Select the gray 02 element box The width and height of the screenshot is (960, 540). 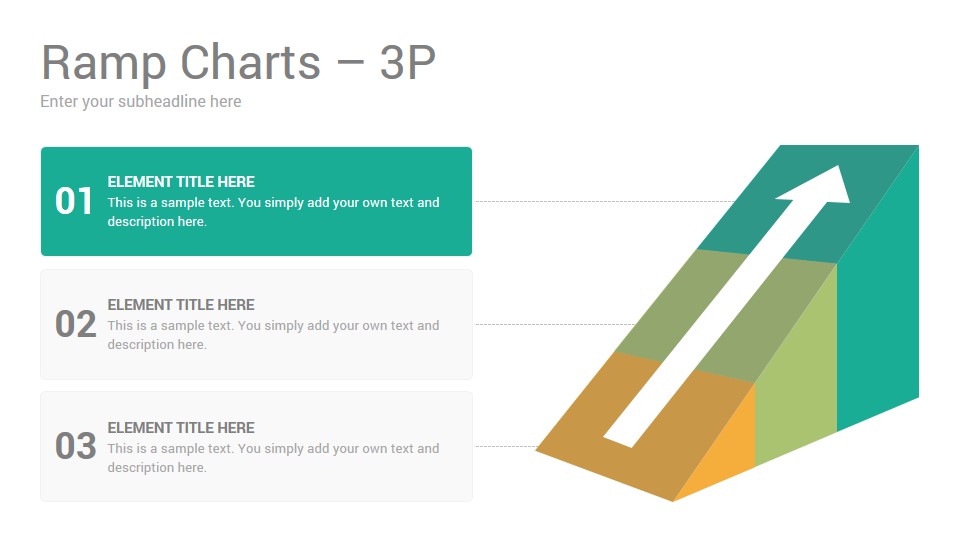coord(257,324)
